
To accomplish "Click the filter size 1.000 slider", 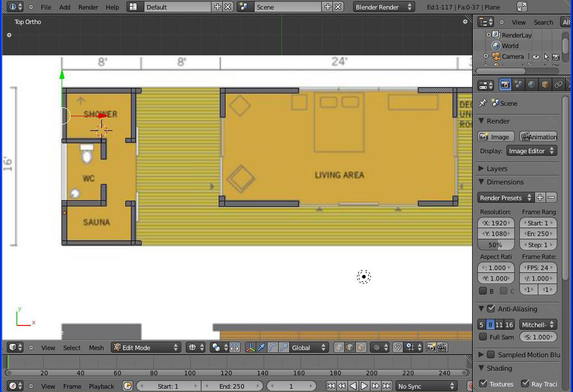I will point(538,337).
